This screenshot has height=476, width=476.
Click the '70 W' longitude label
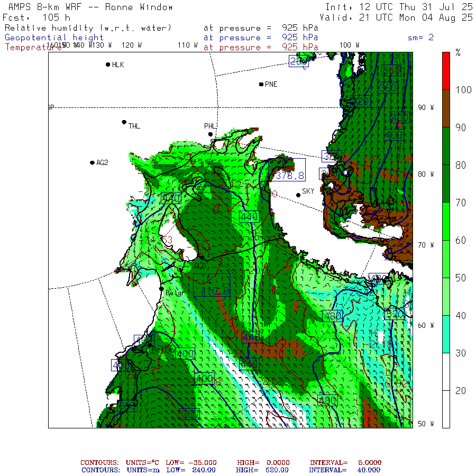(x=426, y=245)
